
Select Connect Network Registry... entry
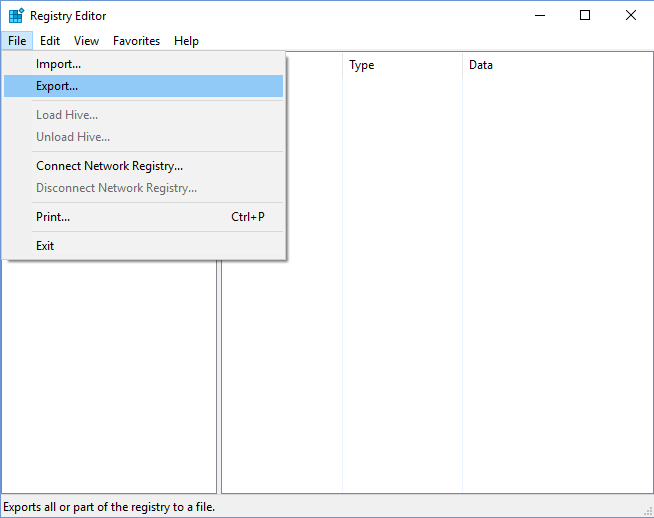pyautogui.click(x=143, y=166)
